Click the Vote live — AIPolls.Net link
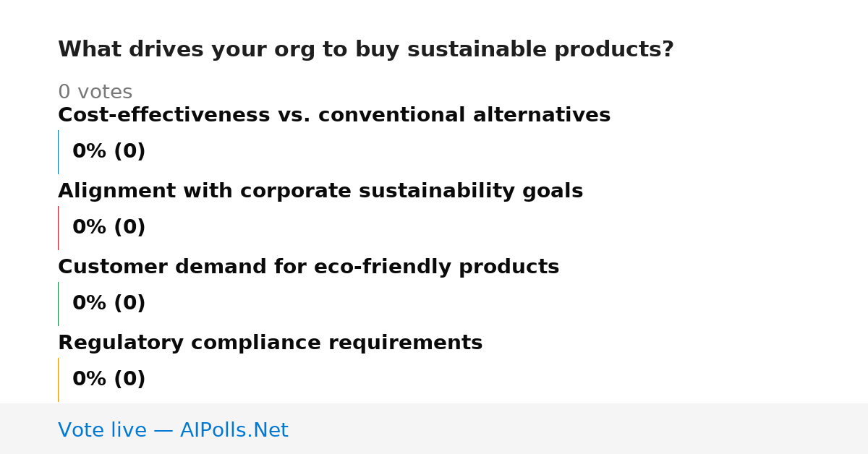Viewport: 868px width, 454px height. tap(173, 430)
